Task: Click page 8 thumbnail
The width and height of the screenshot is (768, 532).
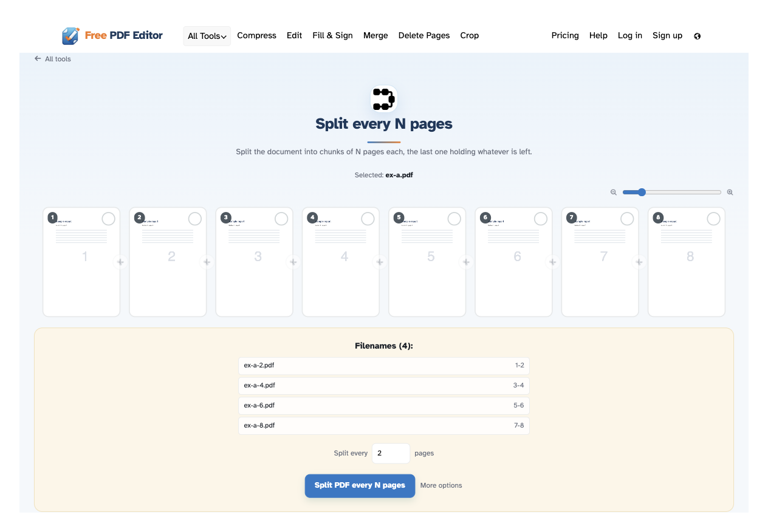Action: (687, 262)
